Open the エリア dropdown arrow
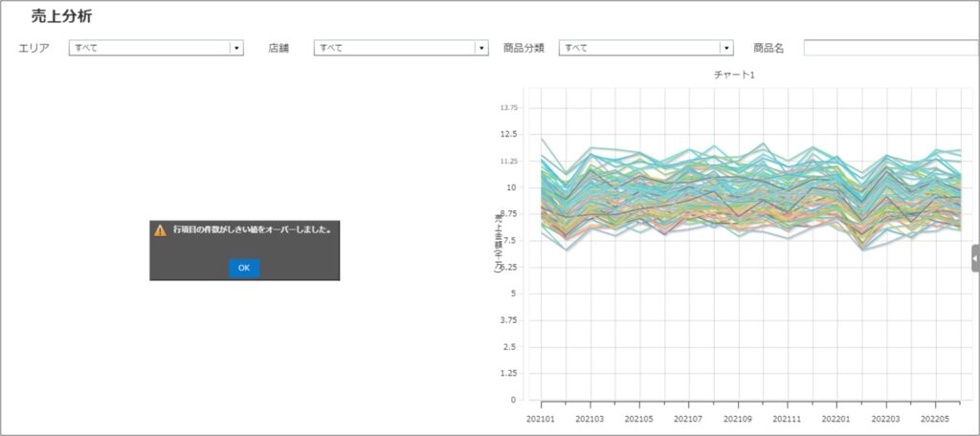Screen dimensions: 980x436 coord(236,48)
